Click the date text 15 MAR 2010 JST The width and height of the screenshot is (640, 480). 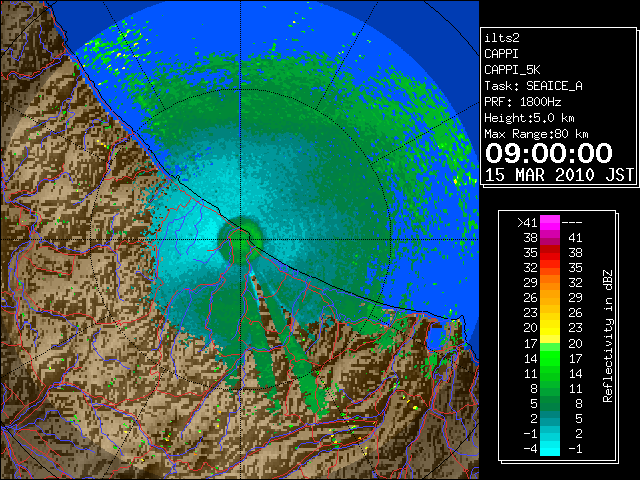[559, 175]
